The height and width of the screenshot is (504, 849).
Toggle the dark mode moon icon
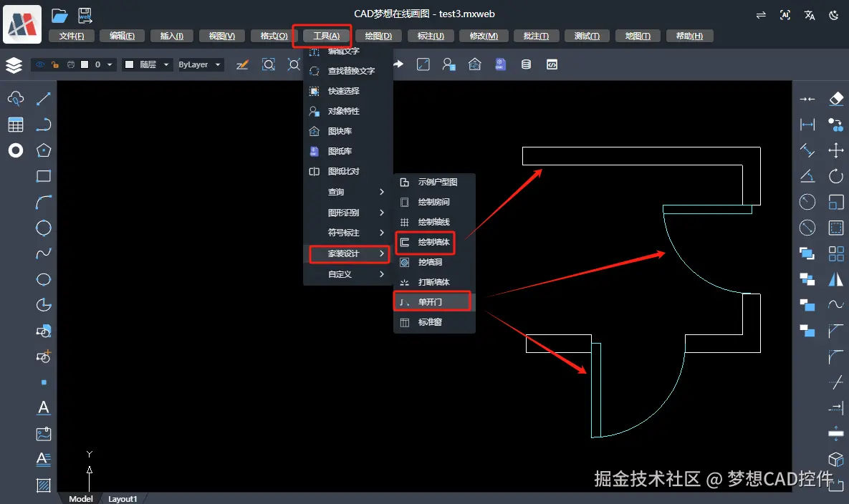[x=834, y=15]
